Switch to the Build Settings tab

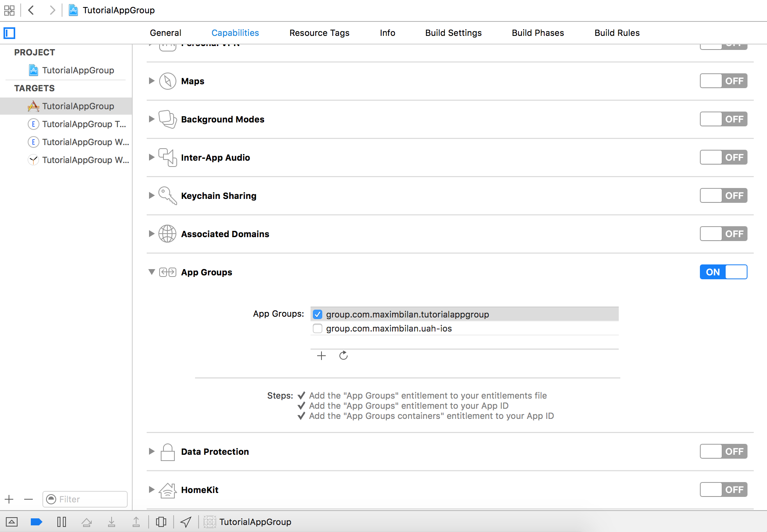click(453, 33)
